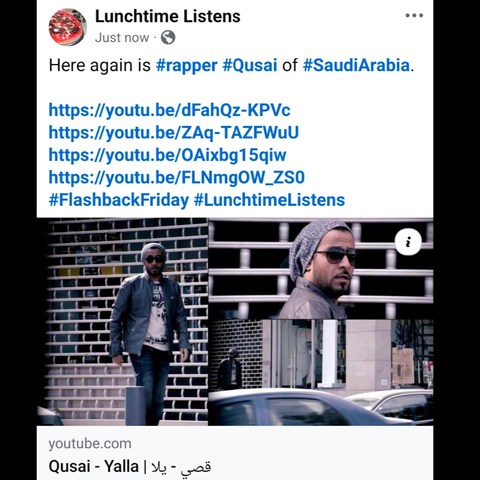
Task: Follow the youtu.be/FLNmgOW_ZS0 link
Action: (x=177, y=177)
